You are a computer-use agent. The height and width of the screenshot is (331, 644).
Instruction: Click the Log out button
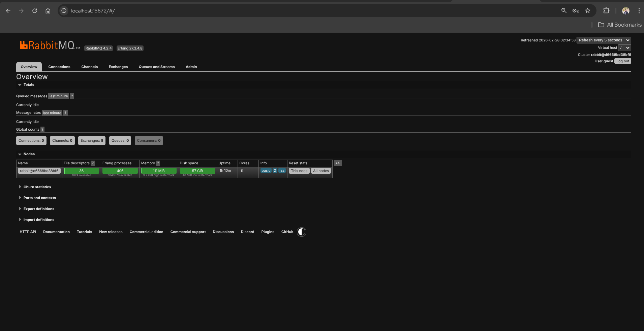[x=623, y=61]
